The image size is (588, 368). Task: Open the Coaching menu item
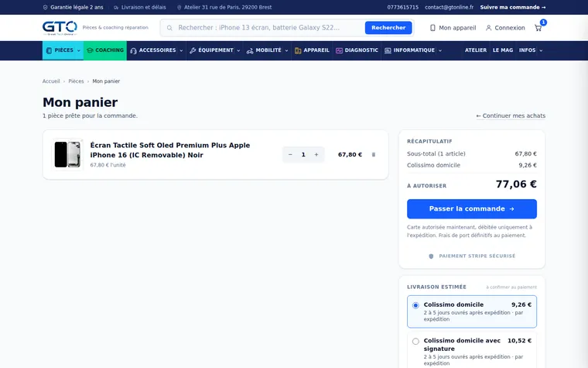click(x=105, y=50)
